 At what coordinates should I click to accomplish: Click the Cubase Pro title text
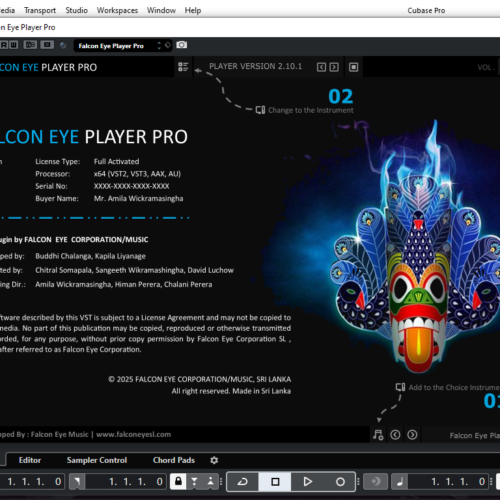[x=426, y=11]
